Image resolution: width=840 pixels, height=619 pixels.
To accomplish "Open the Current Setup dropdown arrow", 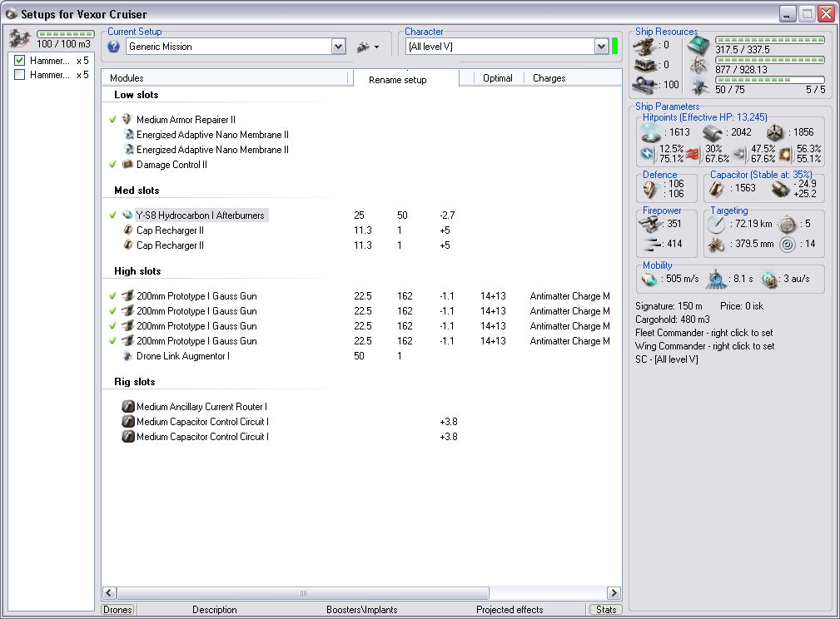I will tap(339, 47).
